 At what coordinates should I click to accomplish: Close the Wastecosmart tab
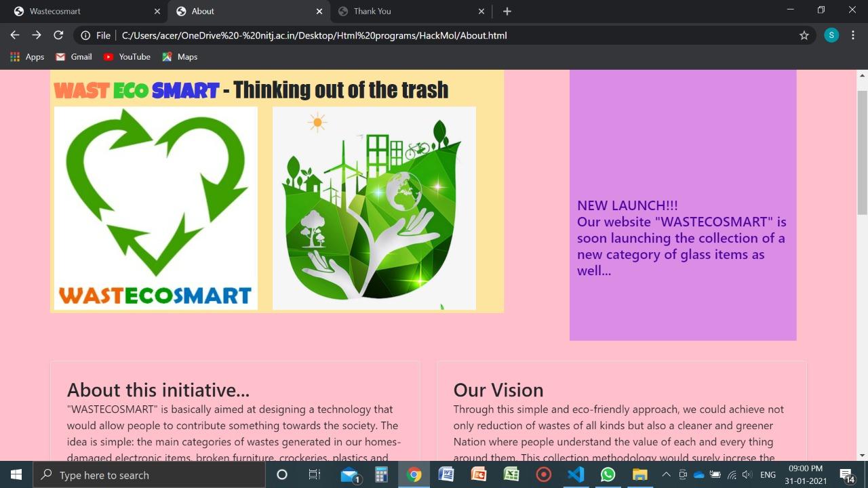click(x=157, y=11)
